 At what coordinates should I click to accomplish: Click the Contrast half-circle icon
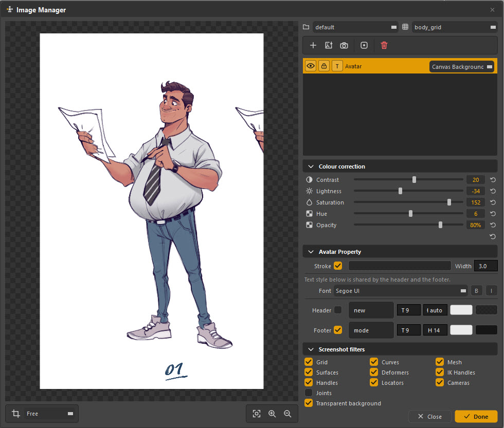309,179
